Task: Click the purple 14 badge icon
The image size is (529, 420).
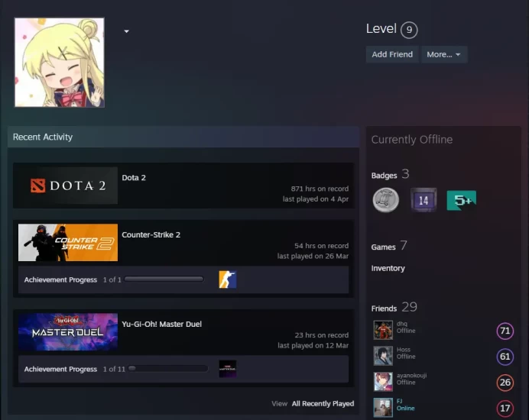Action: pyautogui.click(x=424, y=200)
